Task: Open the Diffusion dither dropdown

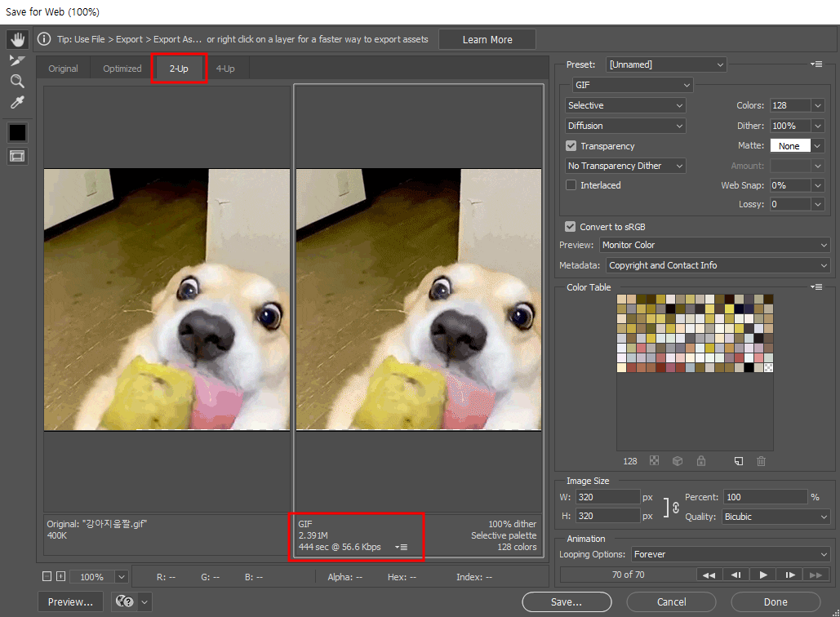Action: click(625, 126)
